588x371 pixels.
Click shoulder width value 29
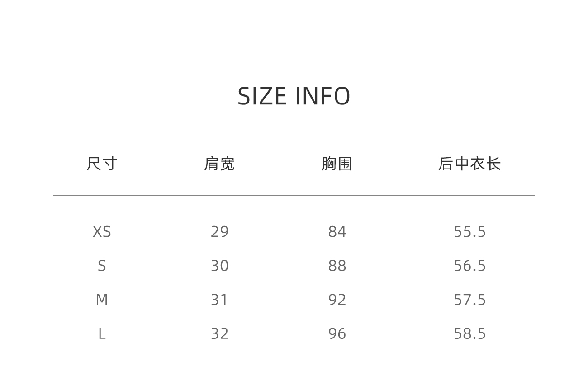point(219,232)
